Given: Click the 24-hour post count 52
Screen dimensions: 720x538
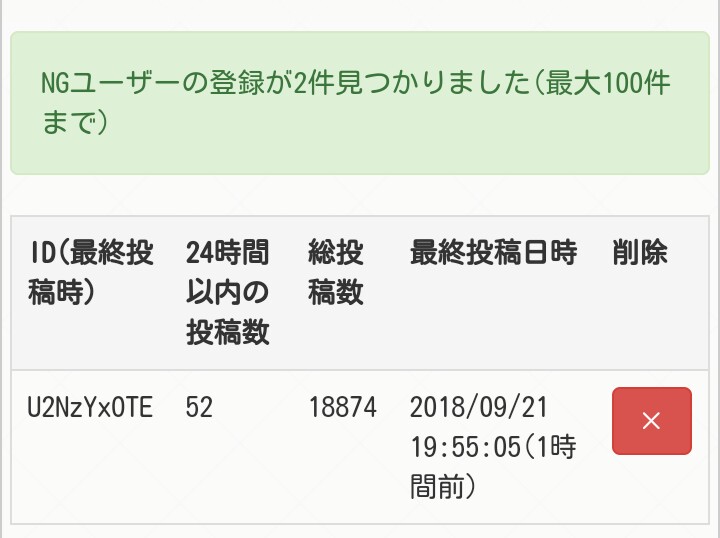Looking at the screenshot, I should coord(200,407).
